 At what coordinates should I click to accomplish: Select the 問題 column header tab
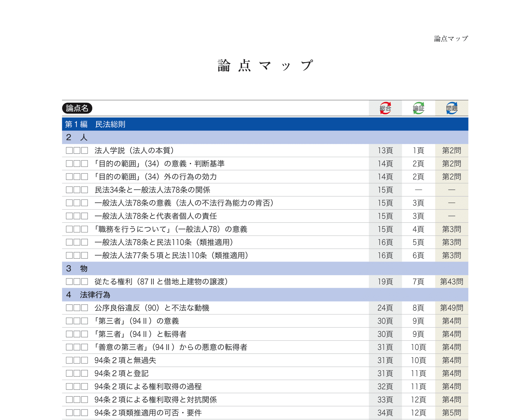pos(451,108)
